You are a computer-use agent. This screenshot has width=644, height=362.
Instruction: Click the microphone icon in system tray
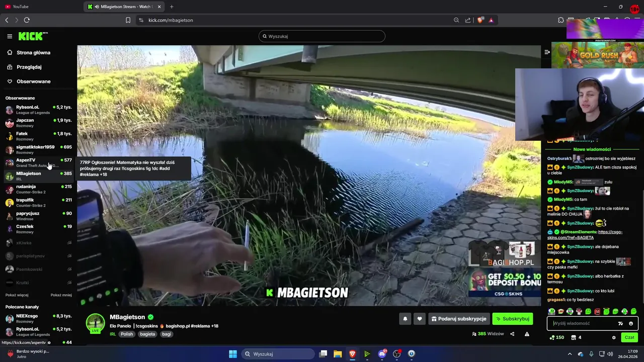coord(591,354)
